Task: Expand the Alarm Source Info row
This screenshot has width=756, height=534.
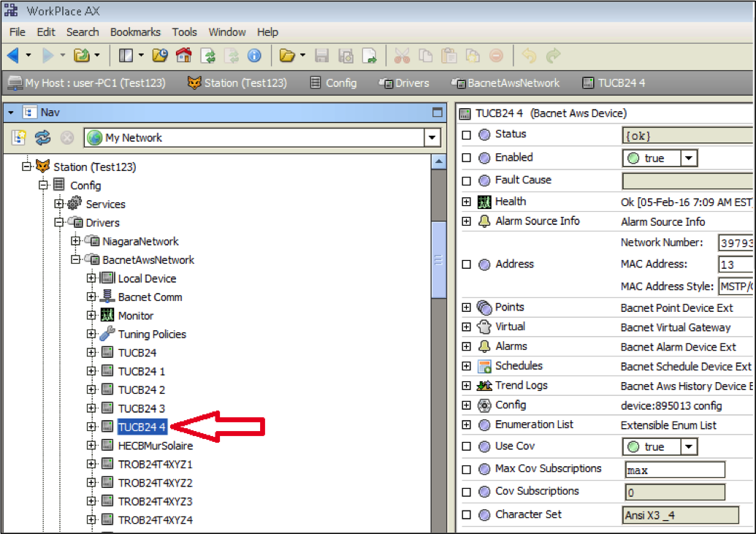Action: (x=466, y=221)
